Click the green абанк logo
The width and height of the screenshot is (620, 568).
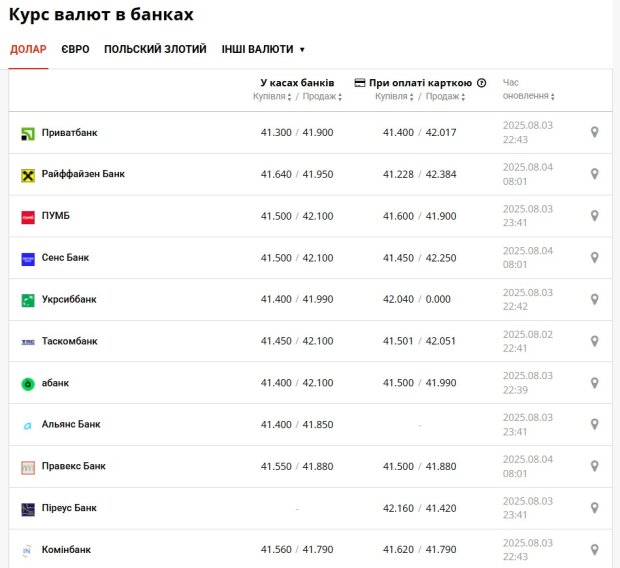pyautogui.click(x=28, y=384)
